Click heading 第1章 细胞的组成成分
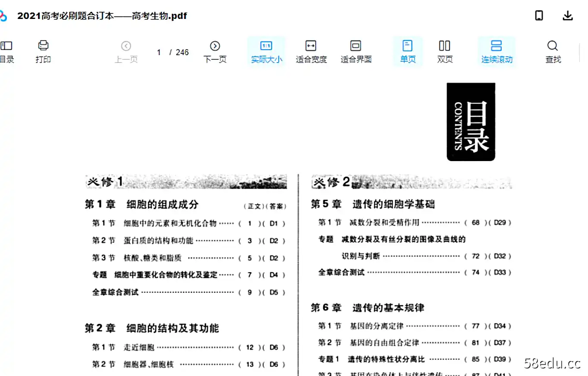The height and width of the screenshot is (376, 588). pyautogui.click(x=142, y=205)
